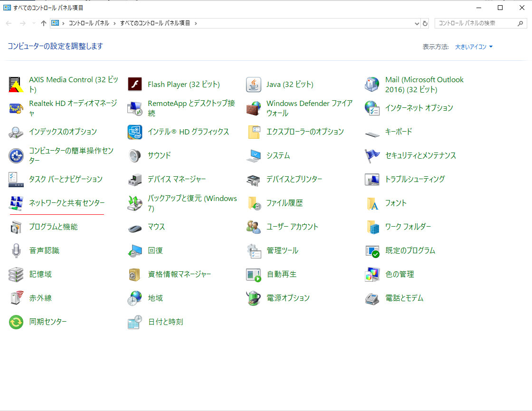This screenshot has width=532, height=411.
Task: Open the コンピューターの簡単操作センター icon
Action: tap(16, 156)
